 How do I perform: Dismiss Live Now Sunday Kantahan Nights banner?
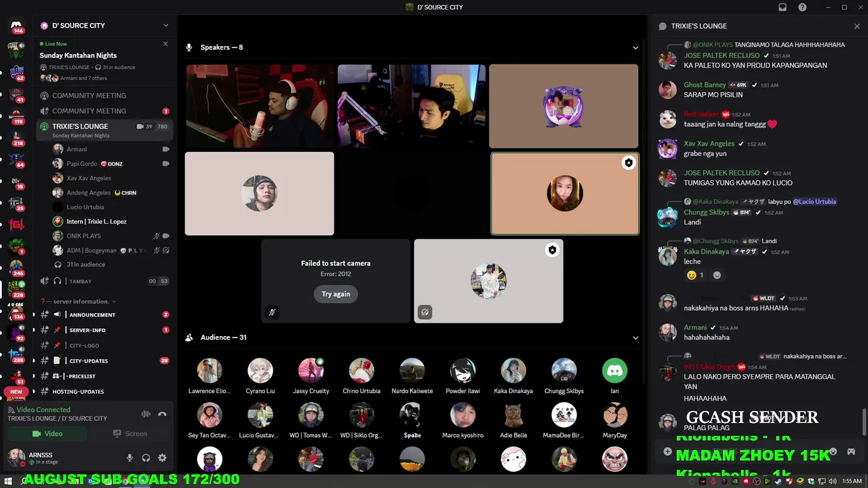165,44
